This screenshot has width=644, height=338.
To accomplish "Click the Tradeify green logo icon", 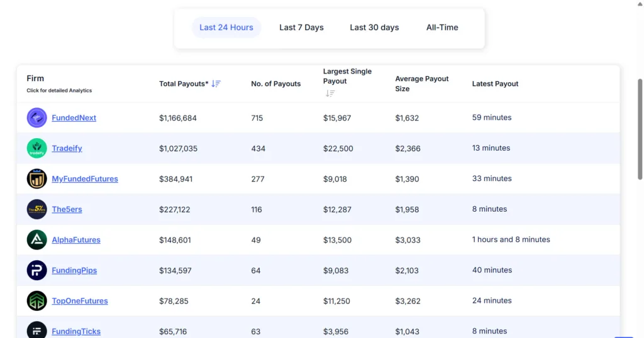I will [x=37, y=148].
